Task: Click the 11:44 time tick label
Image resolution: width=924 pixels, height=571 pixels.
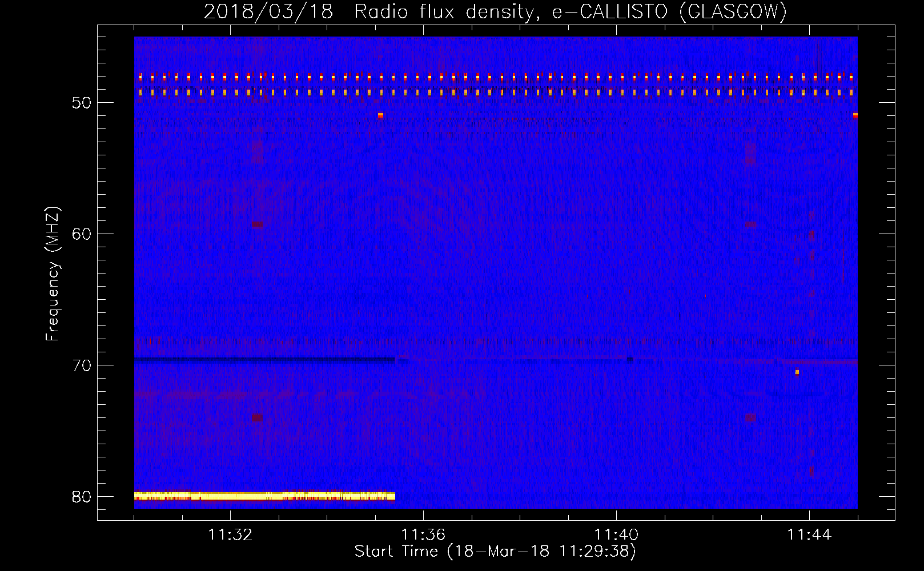Action: point(809,534)
